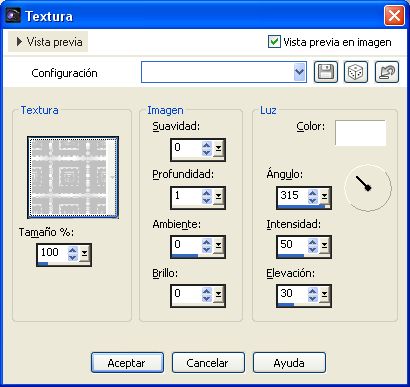Viewport: 410px width, 387px height.
Task: Open the light Color swatch picker
Action: click(x=360, y=133)
